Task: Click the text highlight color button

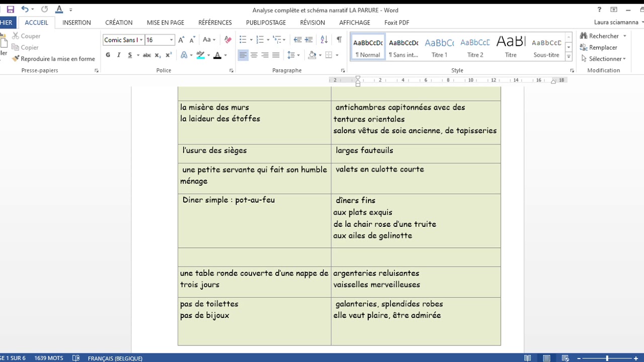Action: tap(201, 55)
